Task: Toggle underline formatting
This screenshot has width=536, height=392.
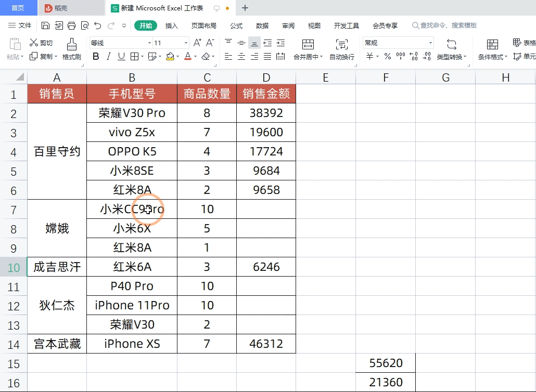Action: (120, 56)
